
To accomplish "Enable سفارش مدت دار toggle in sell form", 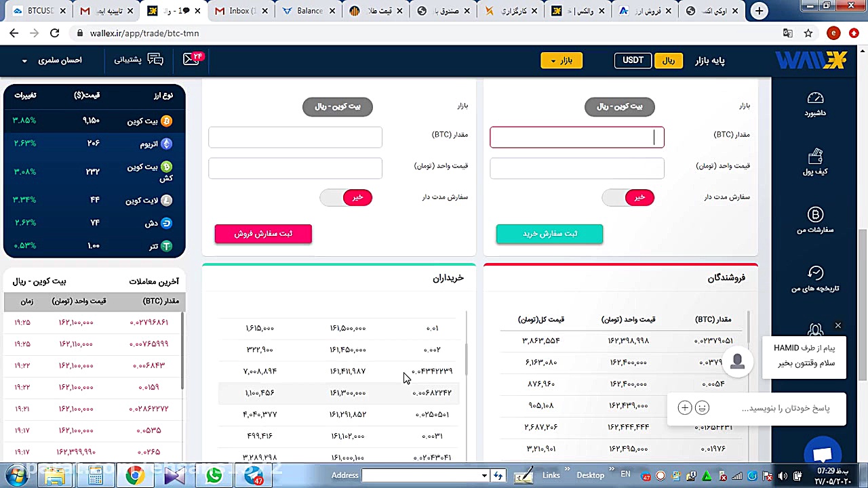I will point(346,197).
